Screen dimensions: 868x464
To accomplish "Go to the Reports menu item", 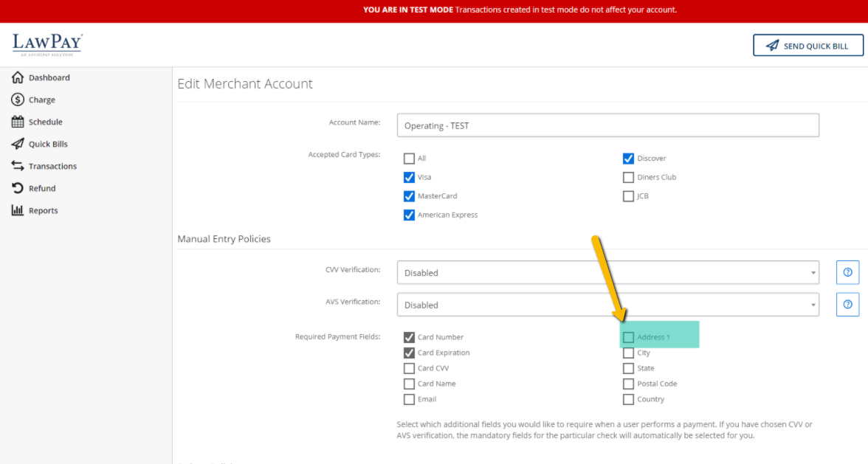I will [43, 210].
